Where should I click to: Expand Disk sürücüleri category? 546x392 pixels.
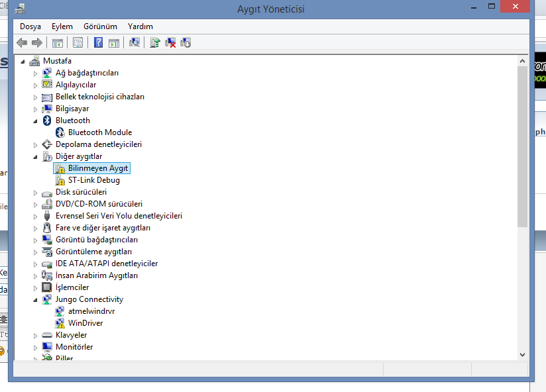coord(35,193)
